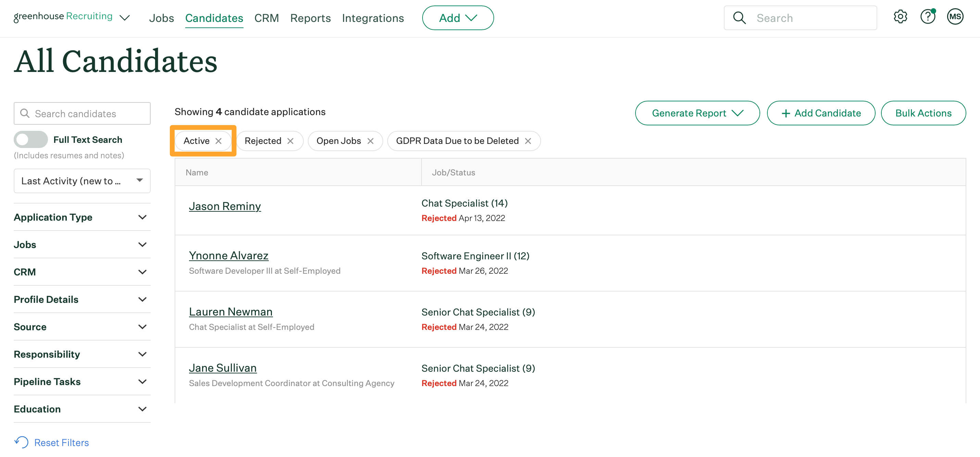Remove the Open Jobs filter chip
This screenshot has height=457, width=980.
pos(370,141)
